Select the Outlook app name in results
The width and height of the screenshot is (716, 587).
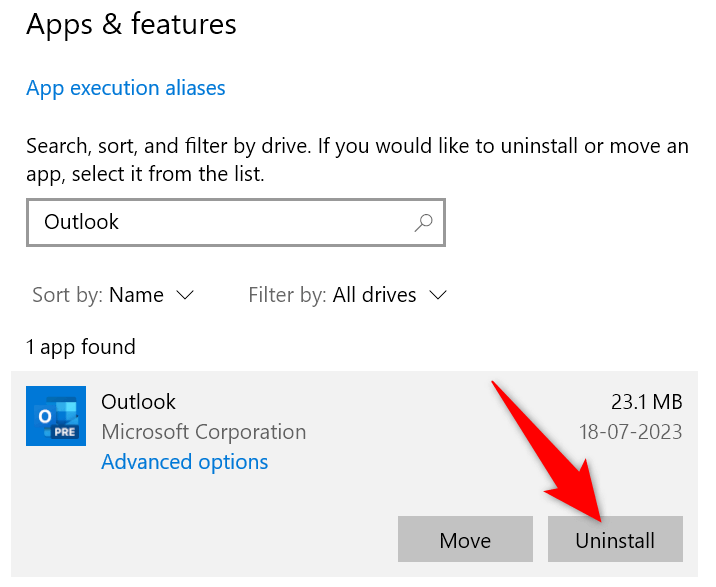pos(138,402)
